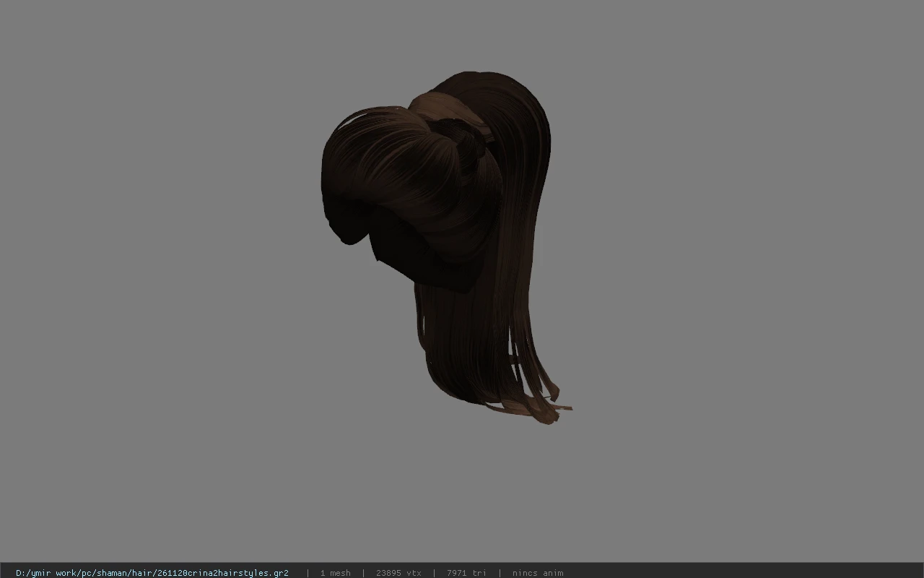Click the '1 mesh' status entry
Viewport: 924px width, 578px height.
[x=336, y=573]
